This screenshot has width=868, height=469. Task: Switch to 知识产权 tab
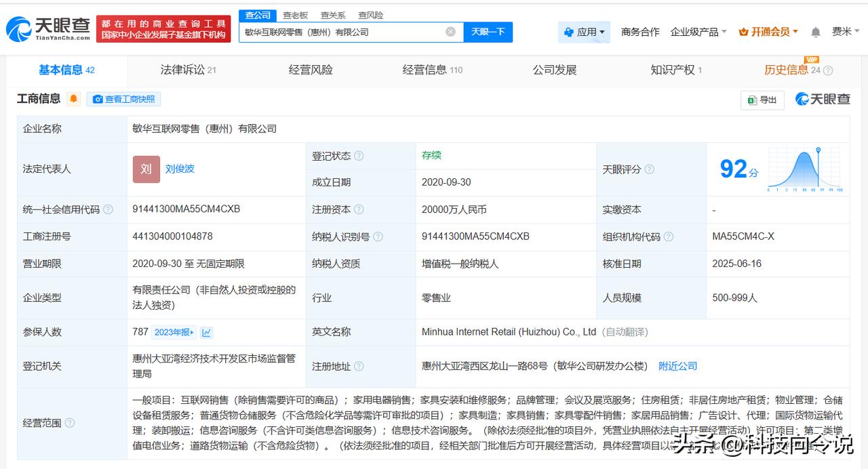click(675, 70)
